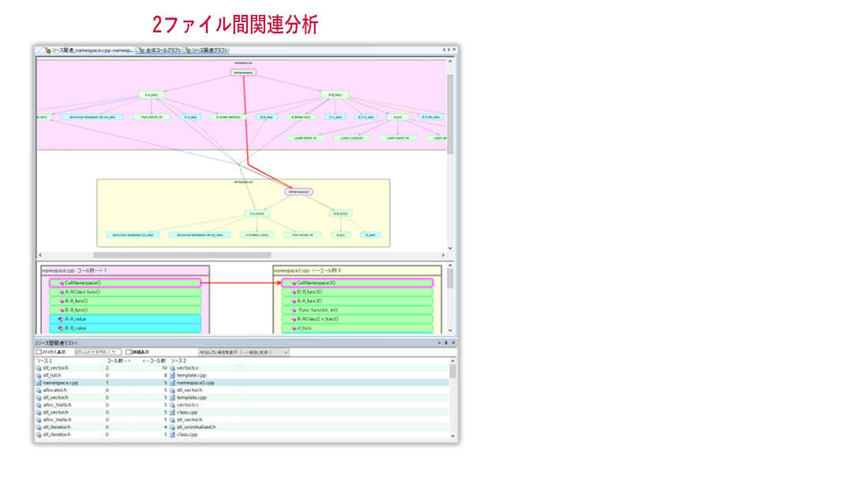Switch to the 全体コールグラフ1 tab

coord(159,51)
